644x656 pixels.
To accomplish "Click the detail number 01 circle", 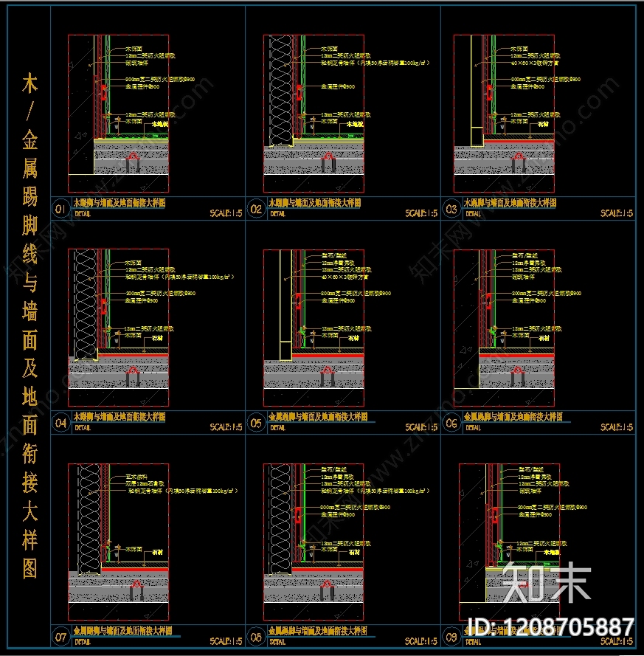I will click(x=60, y=209).
